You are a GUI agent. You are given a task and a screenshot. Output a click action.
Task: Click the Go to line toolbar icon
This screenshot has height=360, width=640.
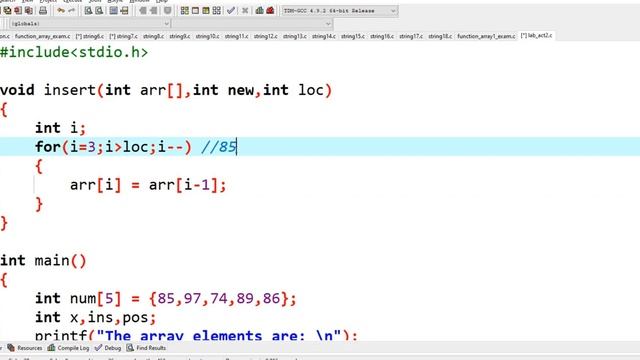(x=124, y=11)
